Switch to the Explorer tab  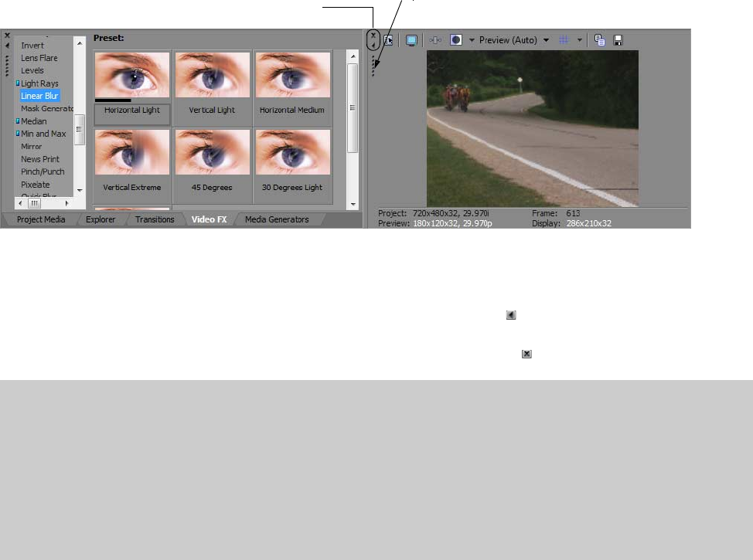click(x=101, y=219)
